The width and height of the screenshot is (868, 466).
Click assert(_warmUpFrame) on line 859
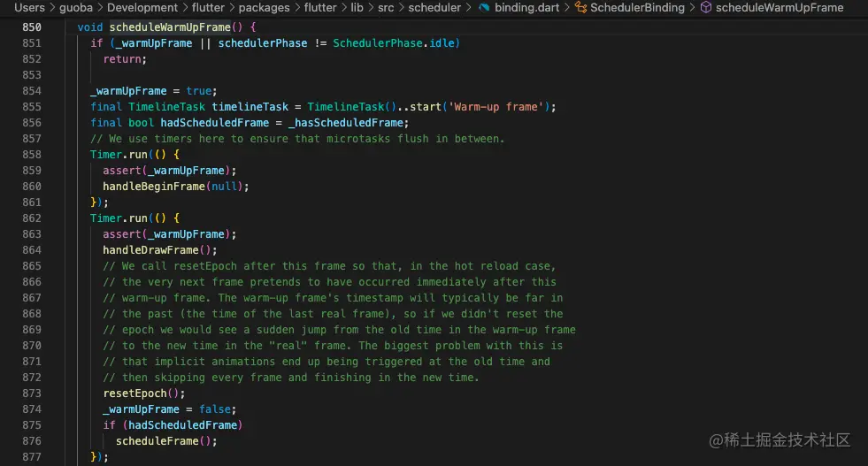pos(169,171)
